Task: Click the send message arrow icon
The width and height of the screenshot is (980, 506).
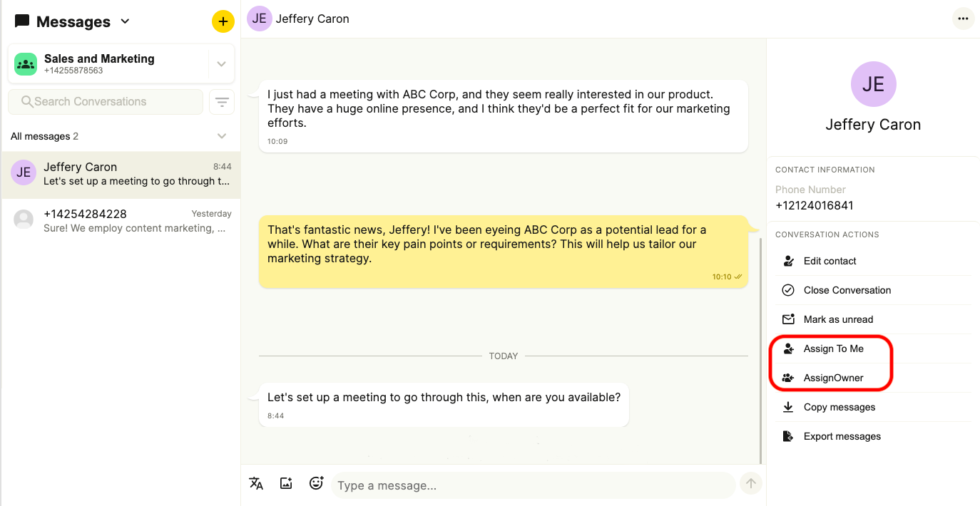Action: click(750, 483)
